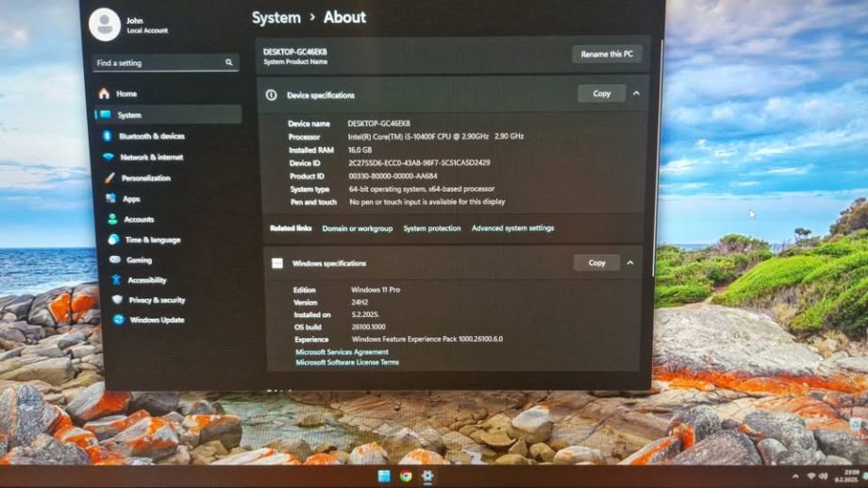This screenshot has width=868, height=488.
Task: Click the Device ID value
Action: coord(419,163)
